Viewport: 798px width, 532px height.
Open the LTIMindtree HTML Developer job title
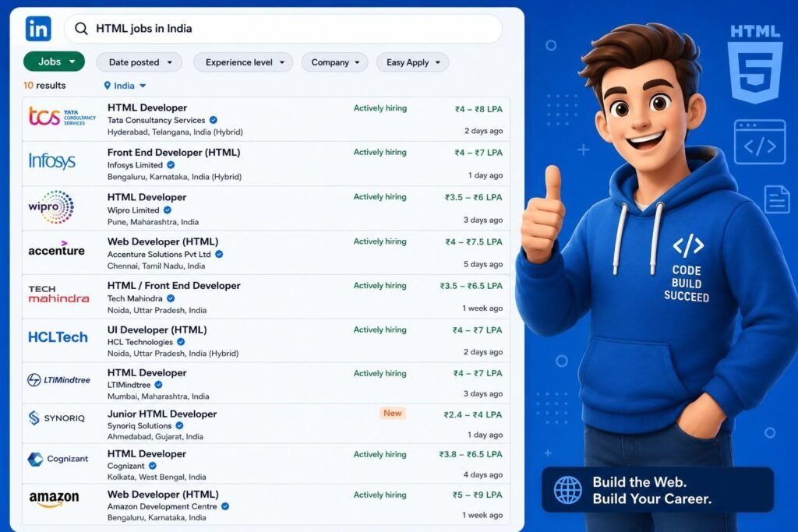[x=147, y=372]
